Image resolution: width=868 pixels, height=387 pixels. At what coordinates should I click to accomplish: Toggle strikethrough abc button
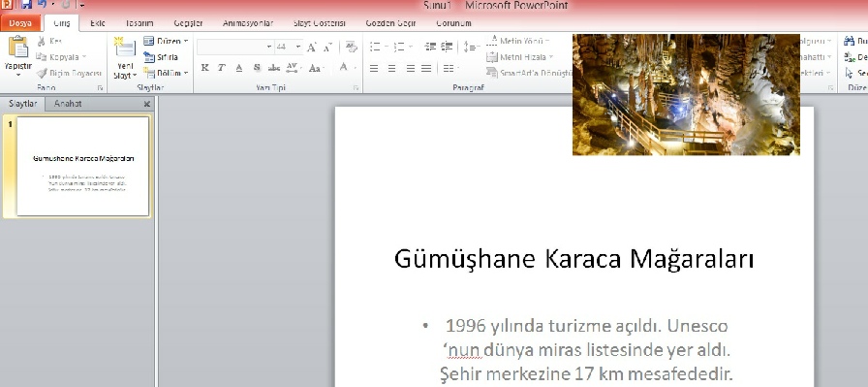tap(274, 68)
